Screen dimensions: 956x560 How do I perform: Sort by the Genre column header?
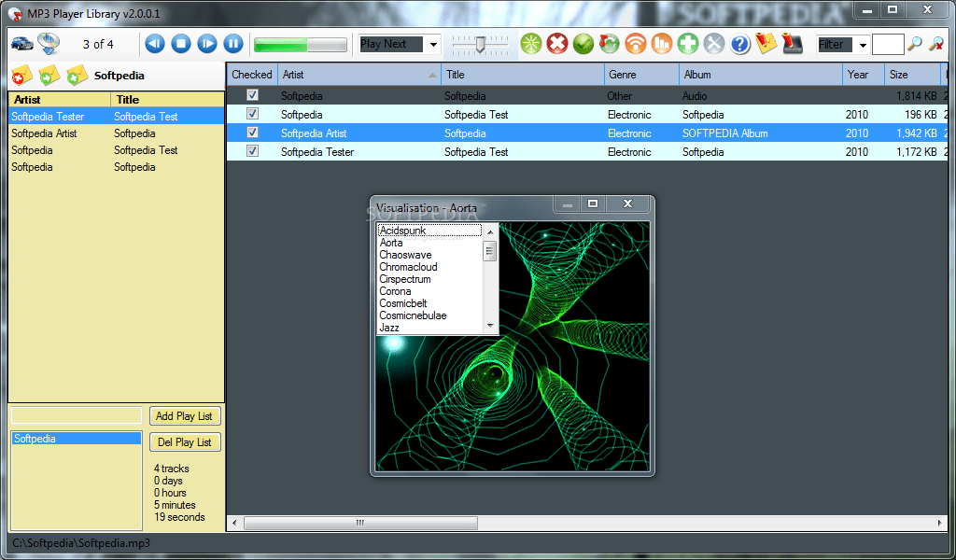[641, 75]
